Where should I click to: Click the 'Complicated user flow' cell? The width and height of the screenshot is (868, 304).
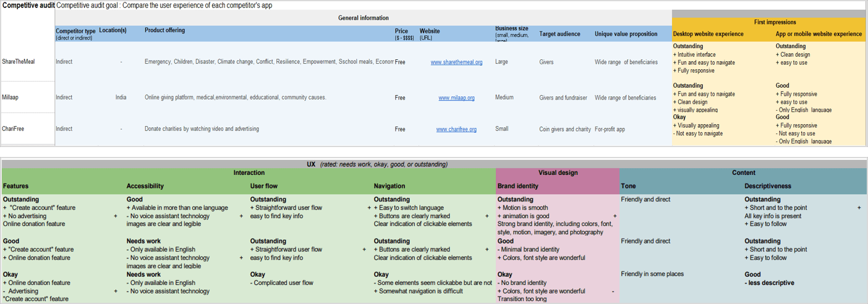(x=281, y=283)
